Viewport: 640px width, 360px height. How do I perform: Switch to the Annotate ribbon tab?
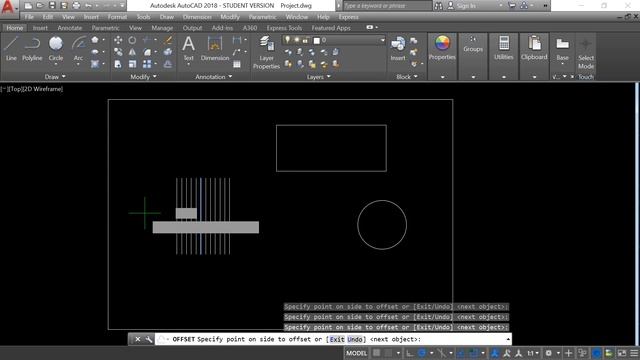coord(69,28)
